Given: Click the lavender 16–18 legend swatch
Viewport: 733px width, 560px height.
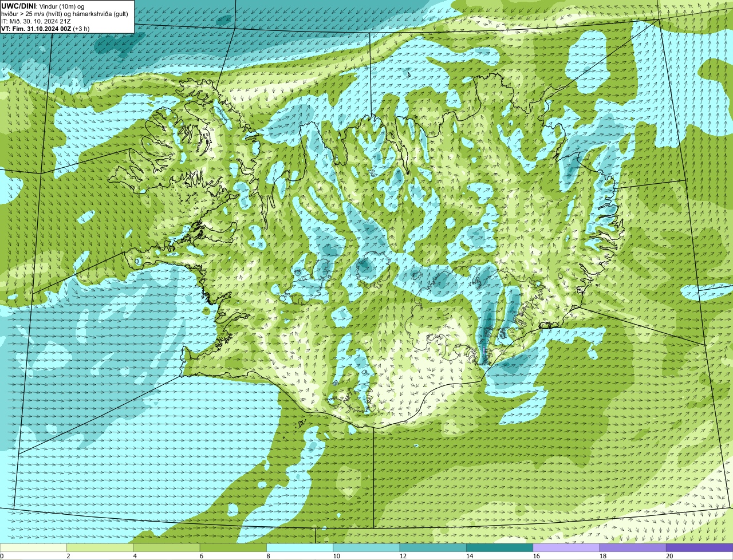Looking at the screenshot, I should 566,548.
